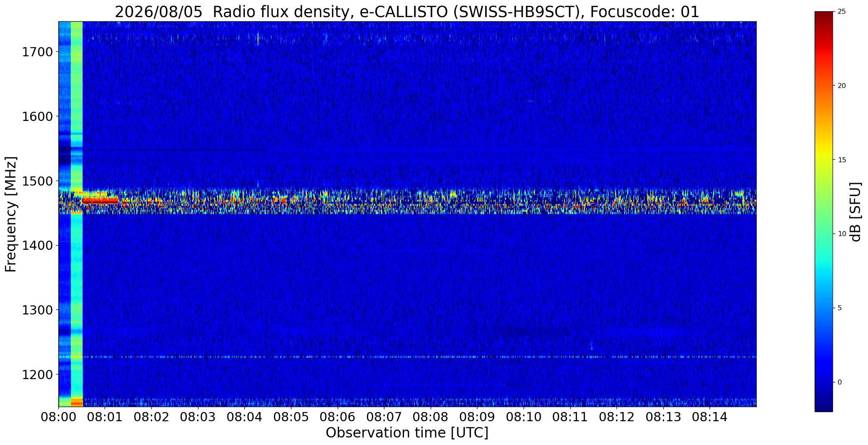Click the 08:11 time tick label

click(x=570, y=417)
